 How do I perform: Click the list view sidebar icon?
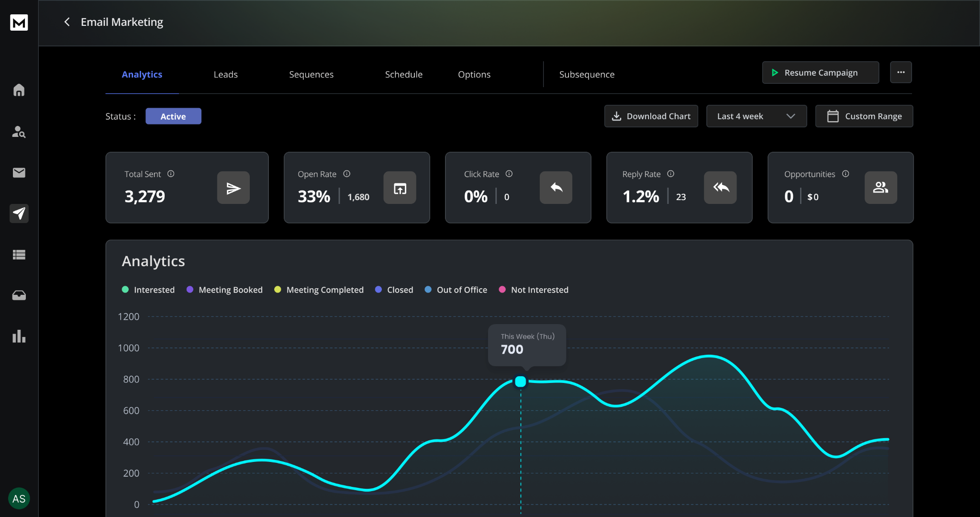point(19,255)
